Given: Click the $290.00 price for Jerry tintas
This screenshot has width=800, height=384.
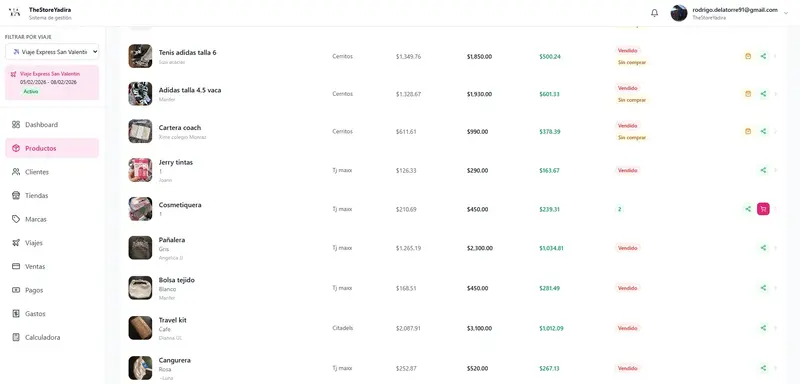Looking at the screenshot, I should [477, 171].
